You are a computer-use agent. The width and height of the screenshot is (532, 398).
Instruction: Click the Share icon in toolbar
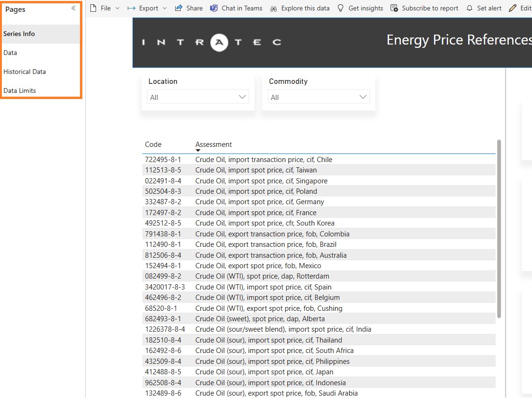tap(178, 8)
